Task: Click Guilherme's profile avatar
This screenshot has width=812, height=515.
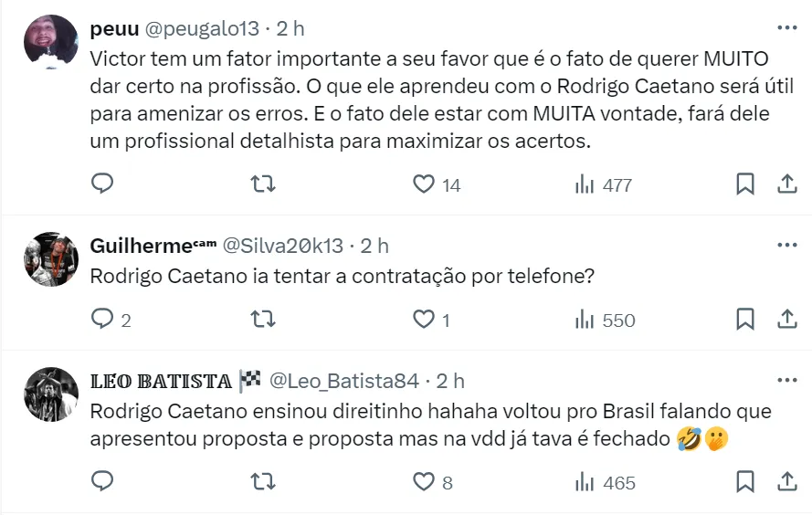Action: click(x=51, y=258)
